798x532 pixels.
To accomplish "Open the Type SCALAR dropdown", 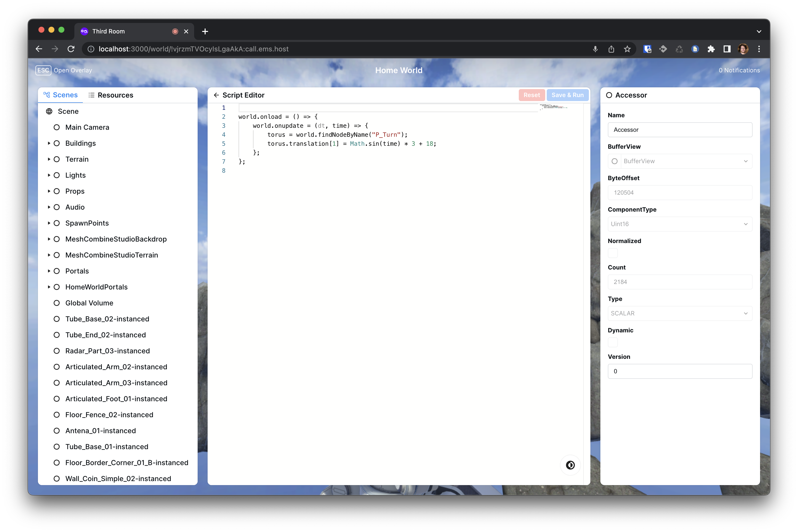I will coord(679,313).
